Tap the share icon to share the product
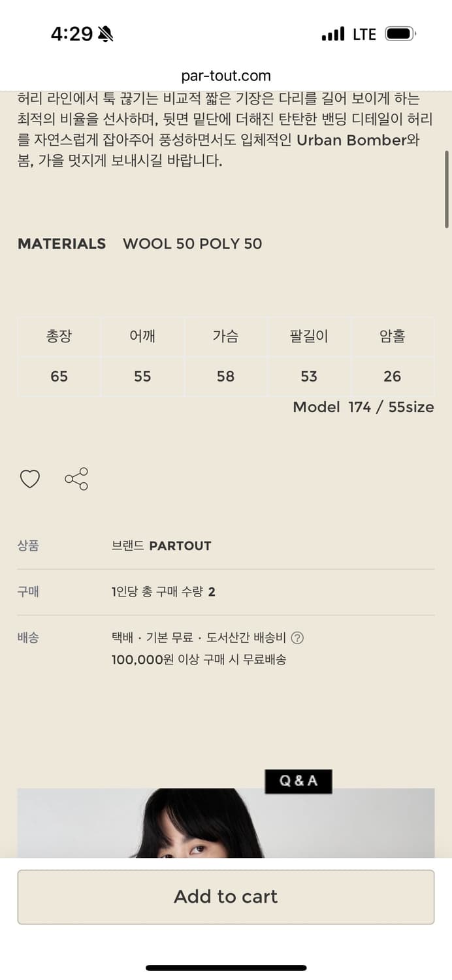Viewport: 452px width, 980px height. click(76, 479)
